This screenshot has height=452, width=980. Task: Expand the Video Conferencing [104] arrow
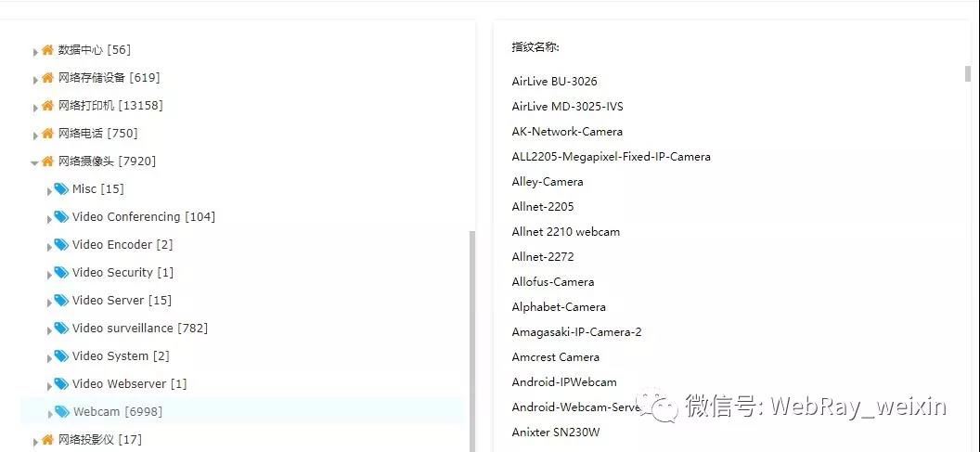49,219
